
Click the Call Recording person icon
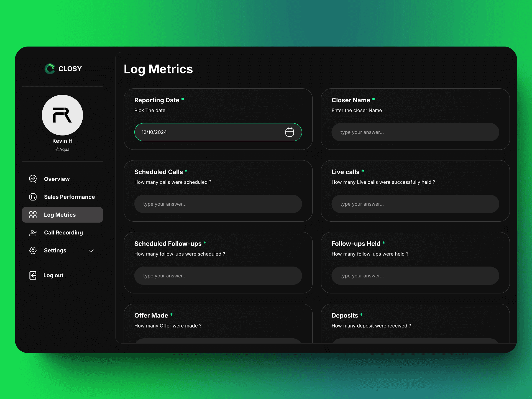33,233
